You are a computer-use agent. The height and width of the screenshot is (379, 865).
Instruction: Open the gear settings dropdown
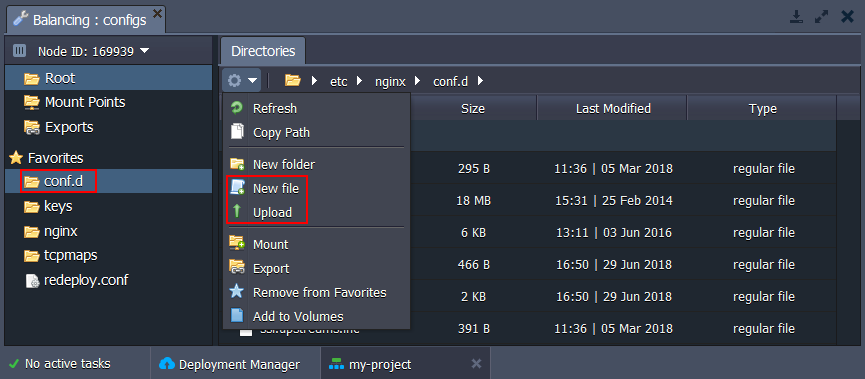[x=243, y=81]
